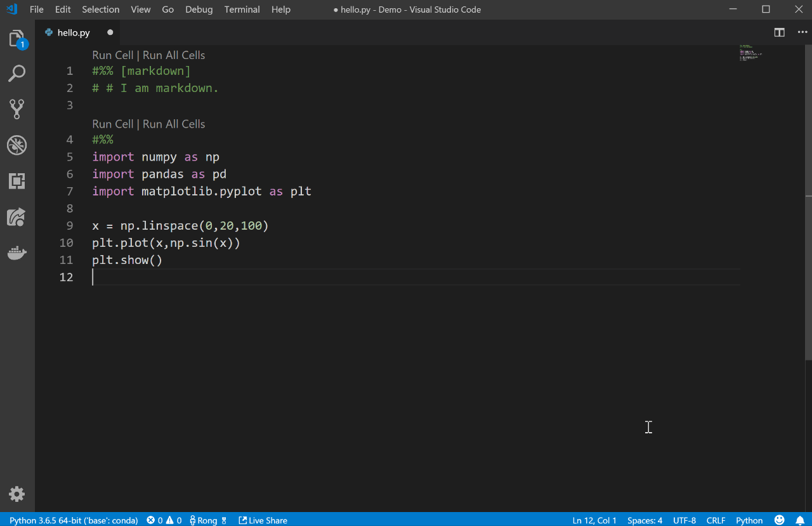Click Run All Cells above line 4
The width and height of the screenshot is (812, 526).
[x=174, y=124]
